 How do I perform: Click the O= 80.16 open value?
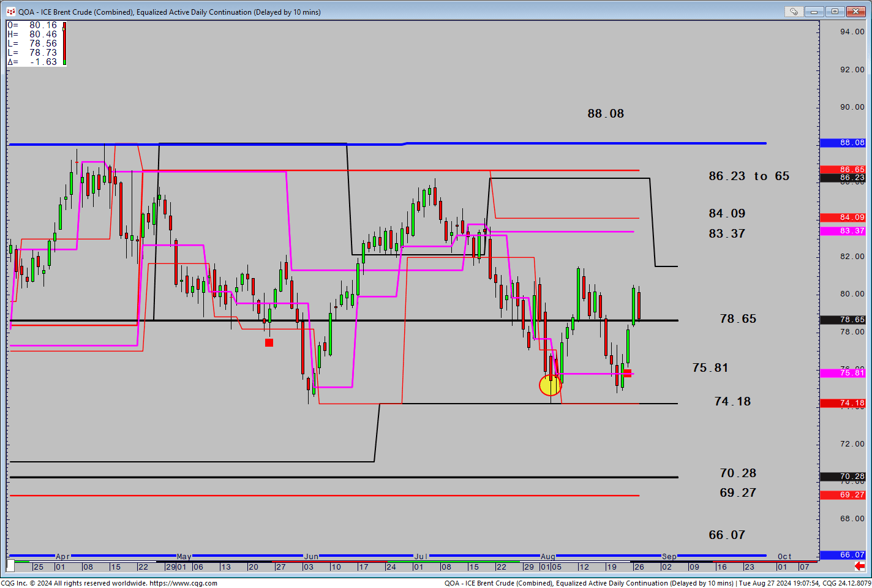[32, 25]
